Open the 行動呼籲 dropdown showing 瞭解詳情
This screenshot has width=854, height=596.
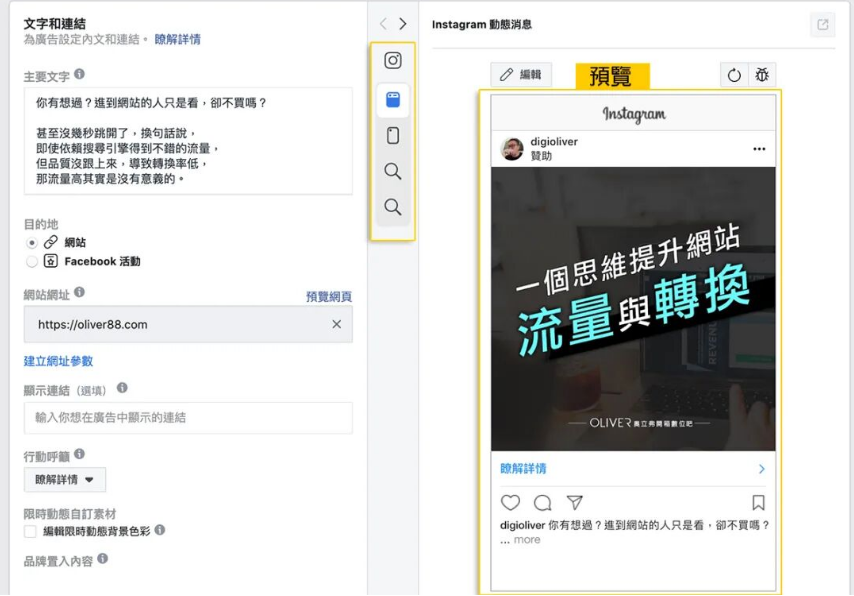(64, 480)
